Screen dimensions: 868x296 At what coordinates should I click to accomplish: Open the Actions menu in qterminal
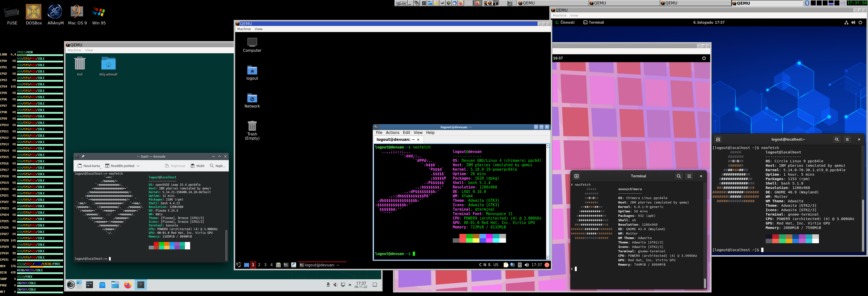392,132
